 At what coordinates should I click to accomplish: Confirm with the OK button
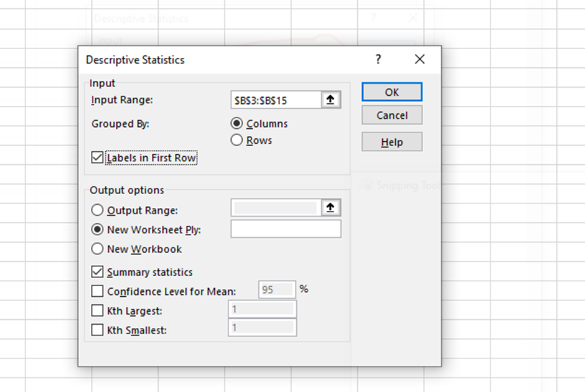391,92
